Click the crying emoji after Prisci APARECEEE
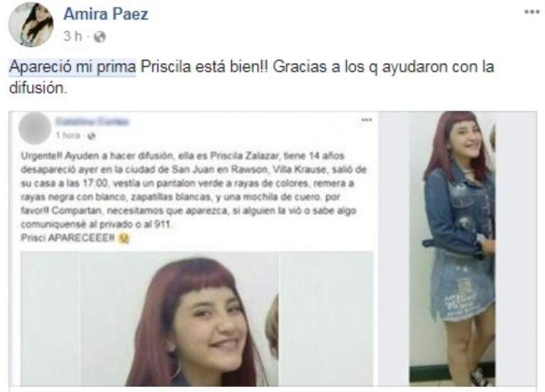Viewport: 545px width, 392px height. click(x=123, y=238)
